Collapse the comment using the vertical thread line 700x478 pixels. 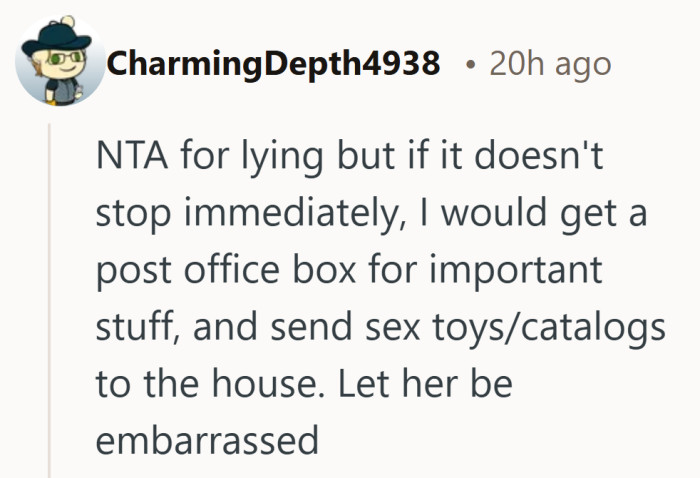51,300
